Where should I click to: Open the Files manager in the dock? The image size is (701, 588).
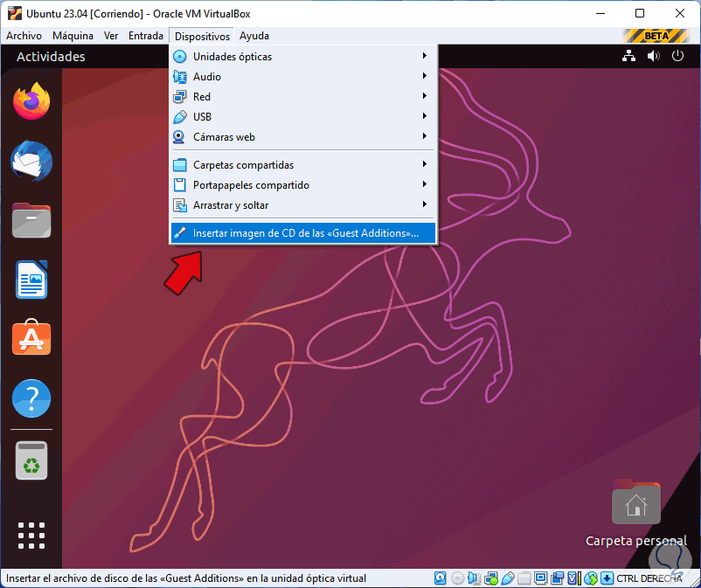click(31, 220)
